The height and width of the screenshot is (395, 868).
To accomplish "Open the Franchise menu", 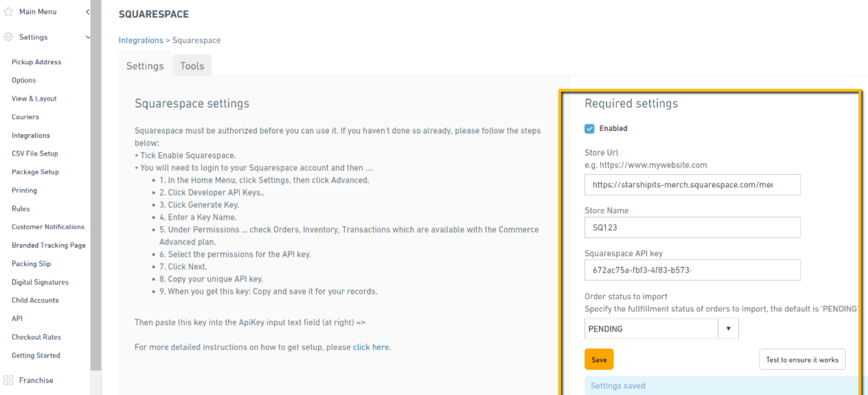I will click(36, 380).
